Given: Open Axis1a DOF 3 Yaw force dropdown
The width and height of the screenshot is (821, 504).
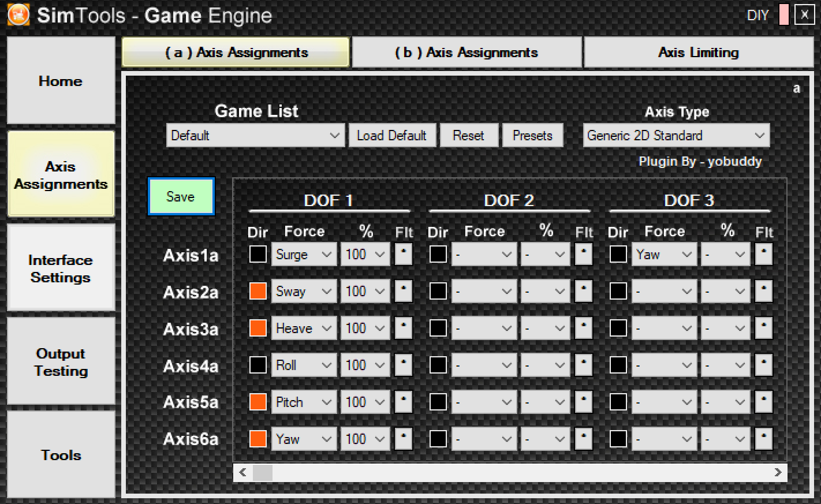Looking at the screenshot, I should tap(664, 254).
